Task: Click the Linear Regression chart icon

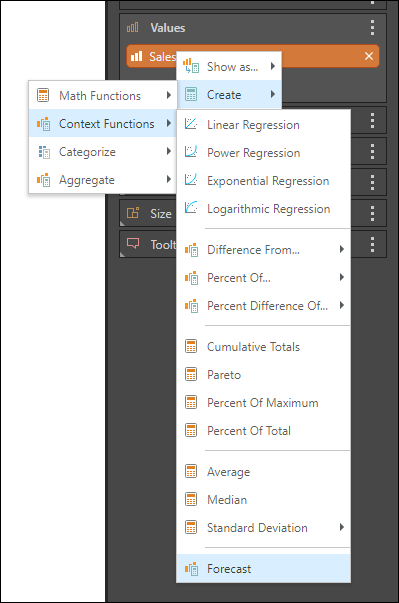Action: click(191, 124)
